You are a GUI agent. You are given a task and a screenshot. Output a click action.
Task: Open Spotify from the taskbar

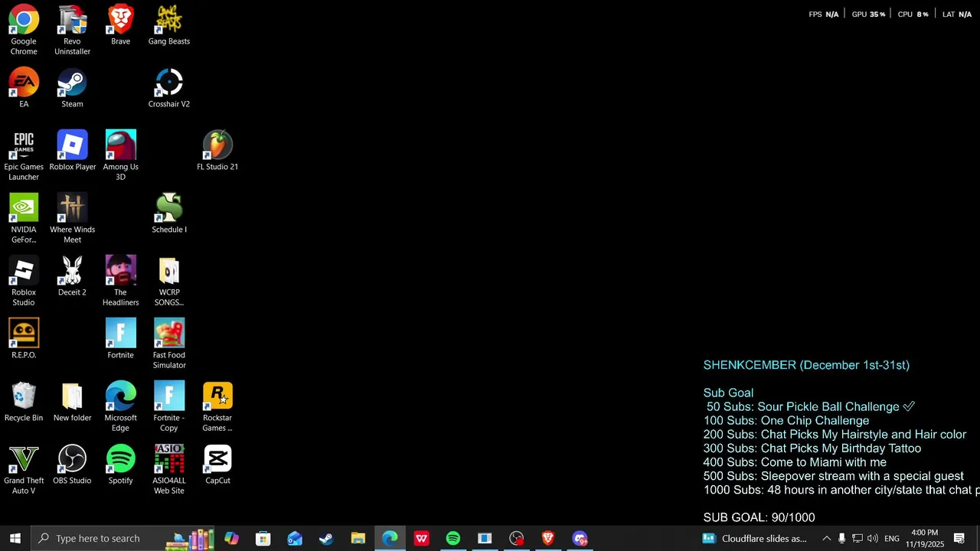(453, 538)
